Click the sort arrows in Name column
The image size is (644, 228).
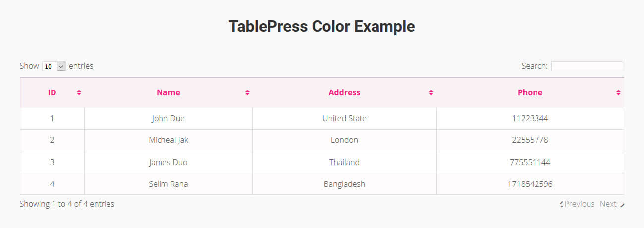(x=247, y=92)
